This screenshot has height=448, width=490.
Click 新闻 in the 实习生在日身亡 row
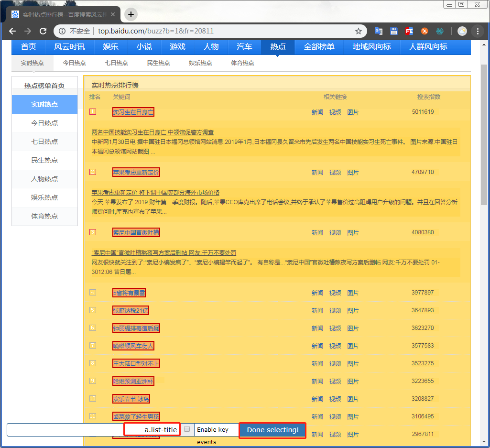tap(317, 112)
